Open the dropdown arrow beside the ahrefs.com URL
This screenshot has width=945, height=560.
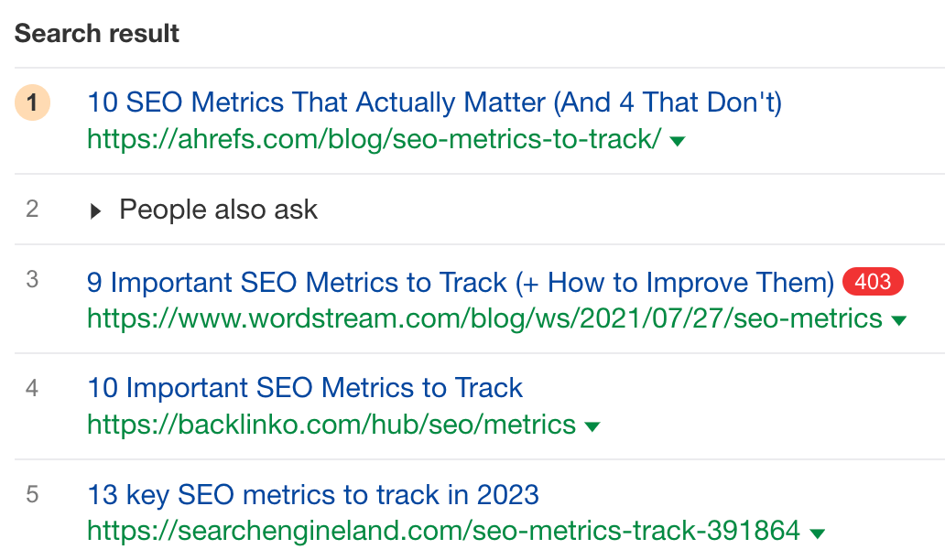point(678,141)
